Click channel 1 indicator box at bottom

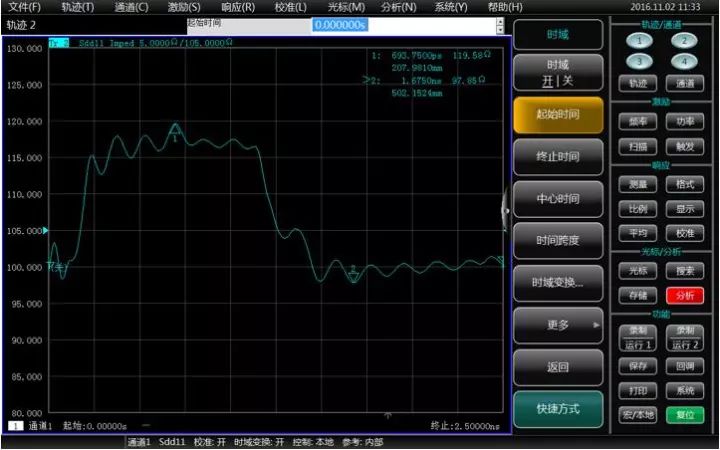pyautogui.click(x=16, y=426)
